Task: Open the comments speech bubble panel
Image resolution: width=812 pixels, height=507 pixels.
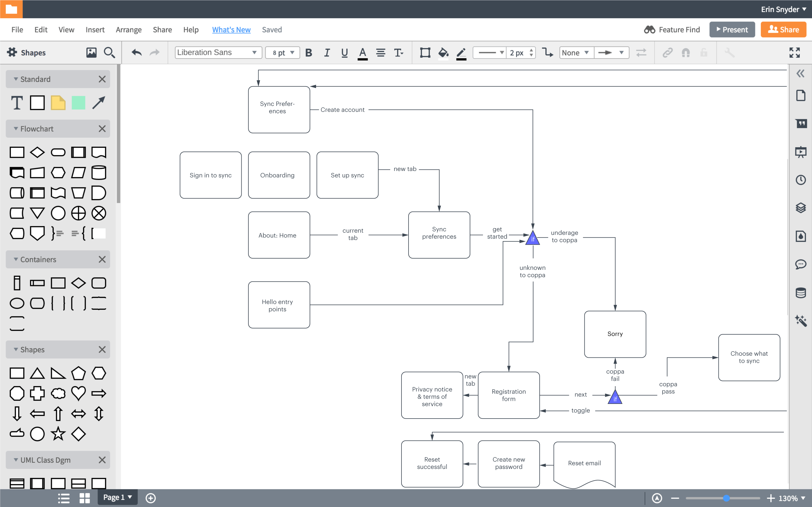Action: [x=801, y=264]
